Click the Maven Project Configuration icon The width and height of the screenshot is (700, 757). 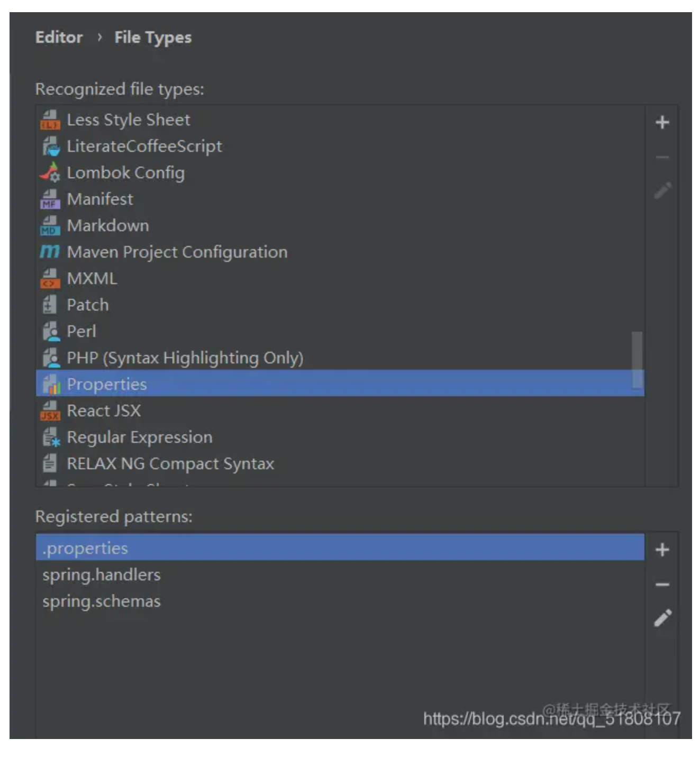pos(50,252)
